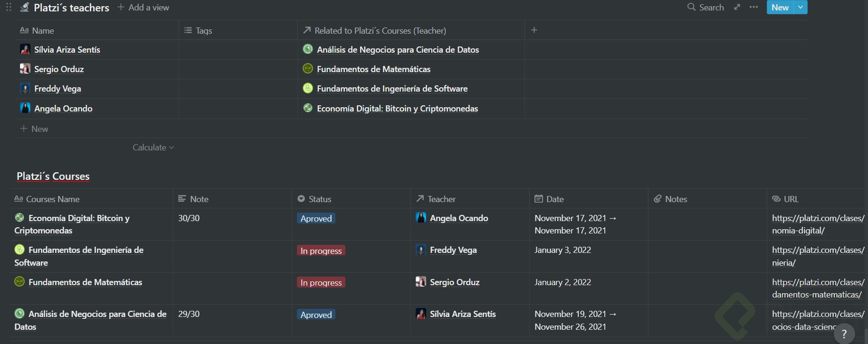Click Freddy Vega's avatar in teachers table
The height and width of the screenshot is (344, 868).
[x=25, y=88]
